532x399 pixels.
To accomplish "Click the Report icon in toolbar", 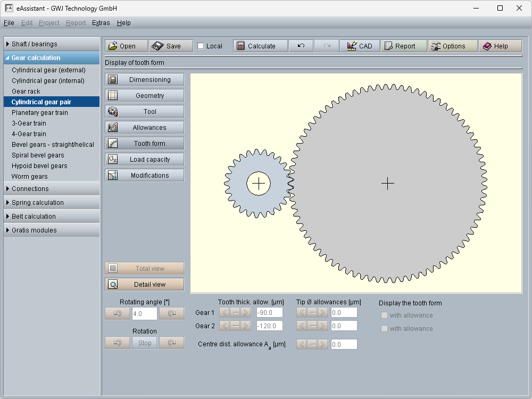I will point(388,46).
